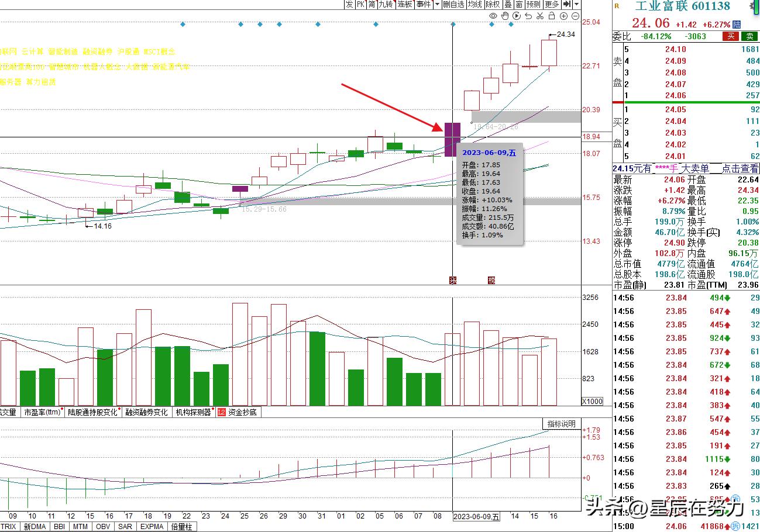Click the 24.34 high price label
The image size is (760, 532).
(566, 34)
